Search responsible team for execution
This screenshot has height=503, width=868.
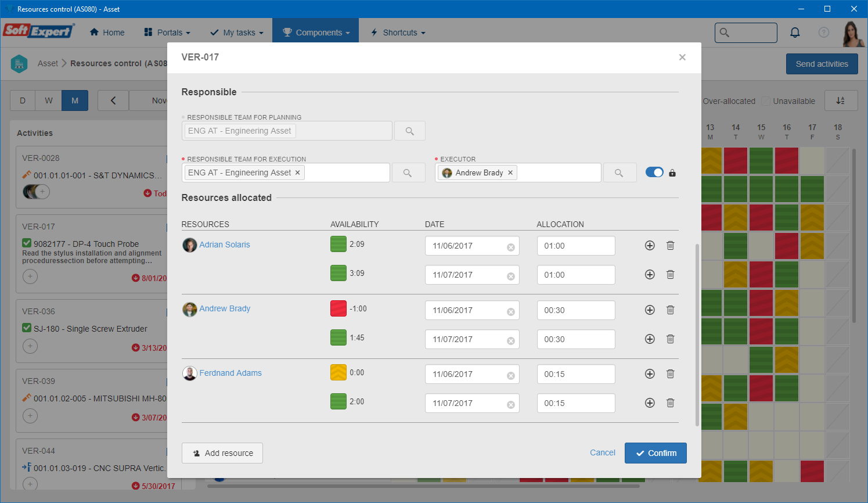(x=408, y=173)
